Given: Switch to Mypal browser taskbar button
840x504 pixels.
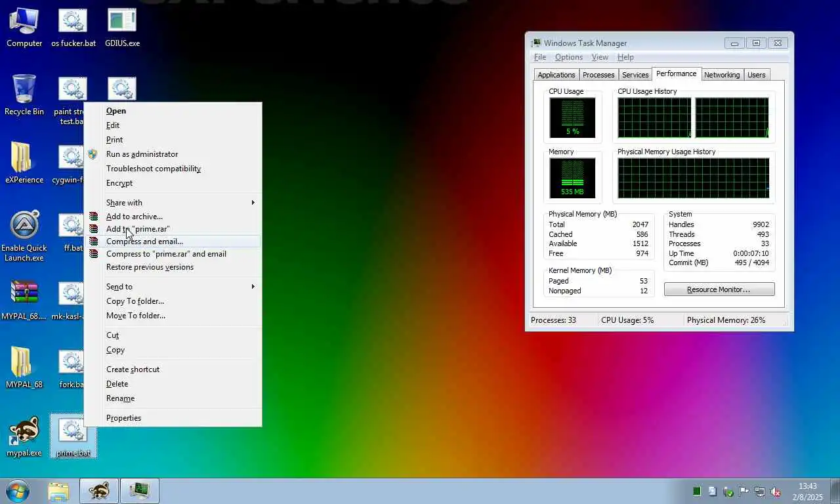Looking at the screenshot, I should [99, 491].
